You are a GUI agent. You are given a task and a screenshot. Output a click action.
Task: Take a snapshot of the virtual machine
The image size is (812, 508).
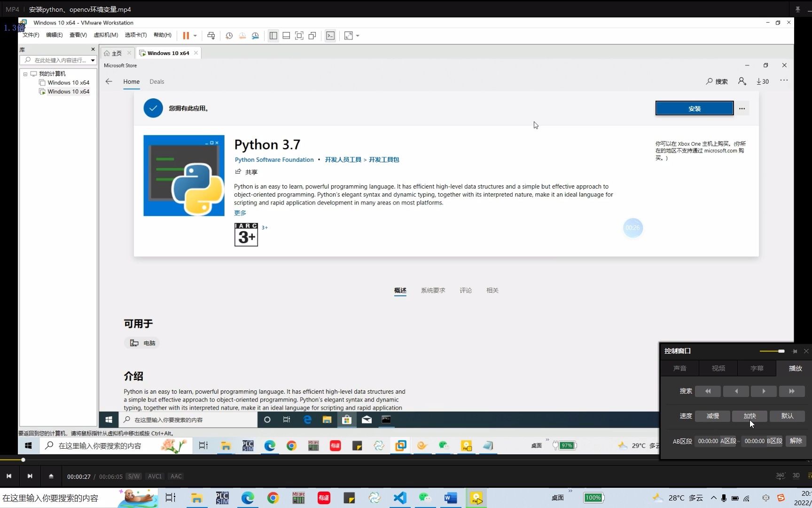pyautogui.click(x=229, y=35)
